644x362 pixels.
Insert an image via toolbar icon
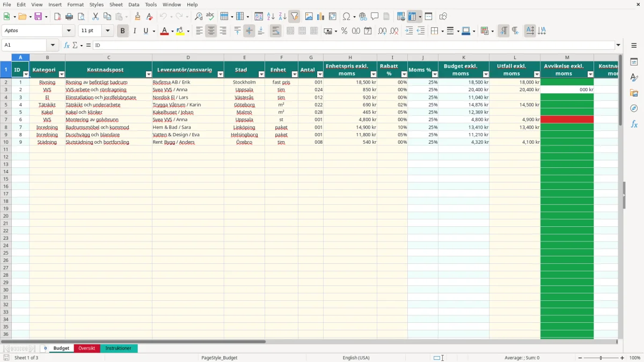pyautogui.click(x=309, y=17)
